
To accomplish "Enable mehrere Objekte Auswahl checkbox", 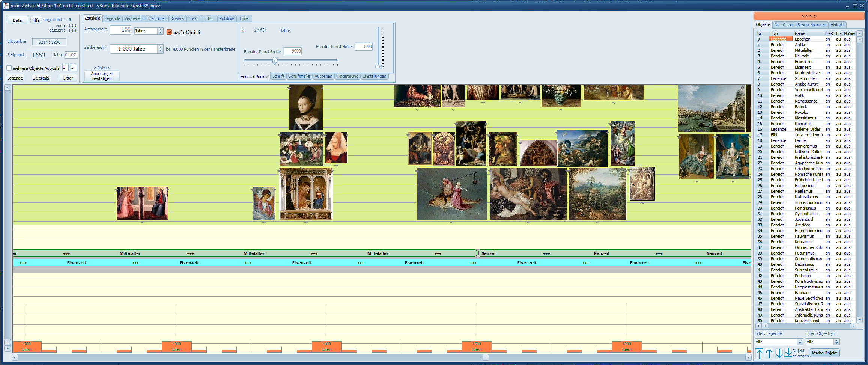I will (x=9, y=68).
